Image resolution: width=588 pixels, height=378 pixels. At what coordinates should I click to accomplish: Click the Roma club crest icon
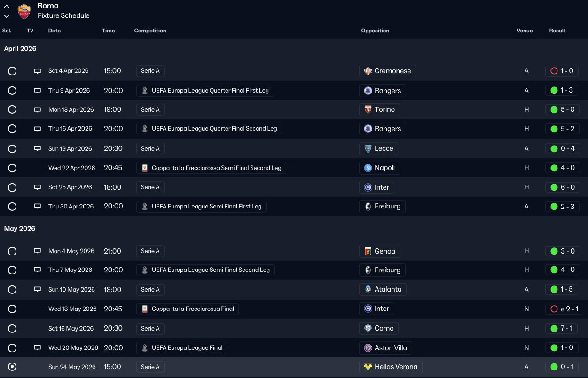(x=24, y=11)
